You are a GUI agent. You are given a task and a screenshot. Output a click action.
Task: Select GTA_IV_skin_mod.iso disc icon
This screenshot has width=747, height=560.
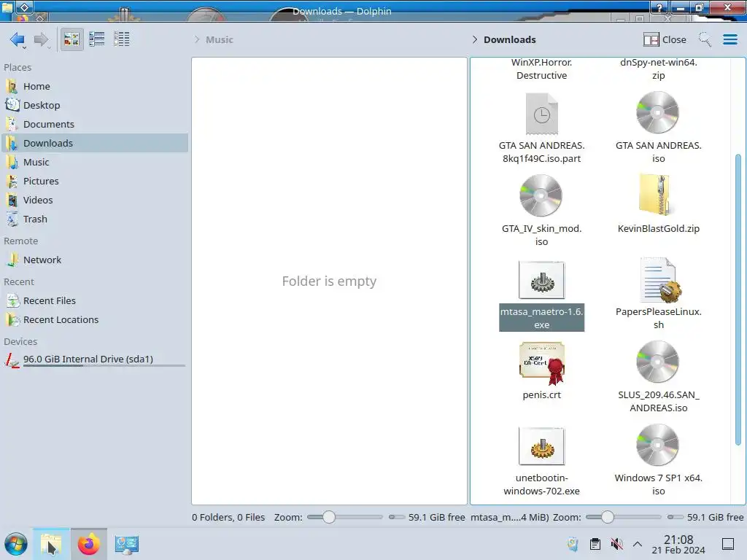541,195
